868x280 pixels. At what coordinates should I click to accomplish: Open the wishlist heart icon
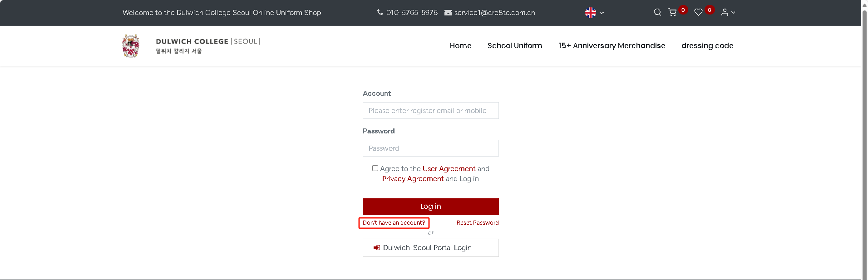coord(698,12)
